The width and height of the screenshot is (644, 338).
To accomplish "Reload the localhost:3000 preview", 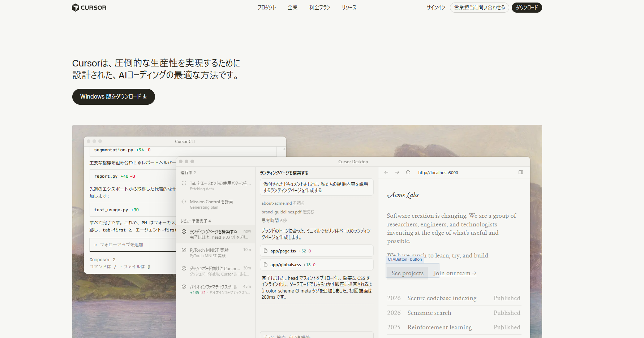I will [408, 172].
